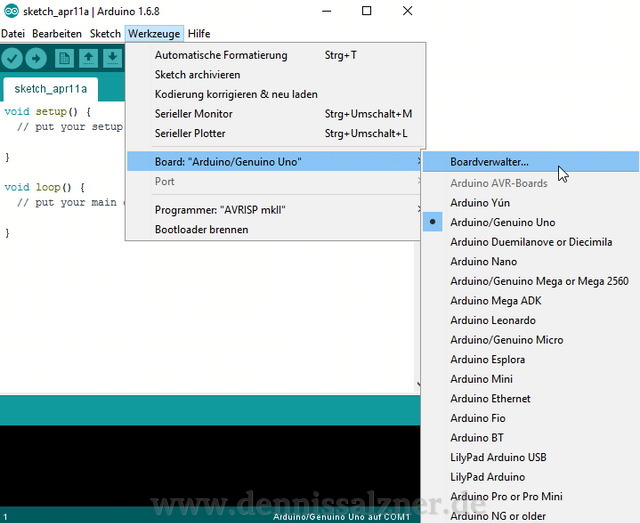Select Arduino Mega ADK board
640x523 pixels.
click(531, 301)
